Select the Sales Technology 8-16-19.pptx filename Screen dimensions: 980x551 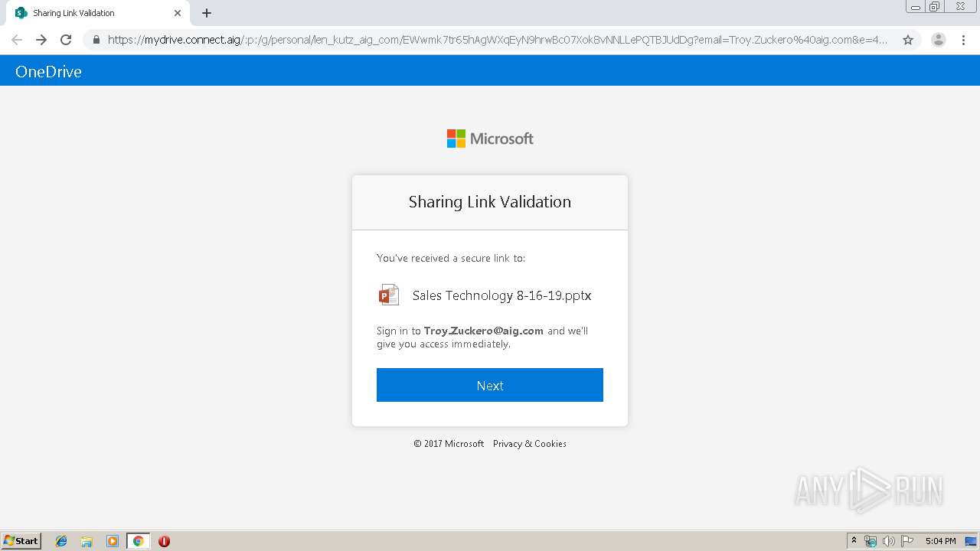point(501,295)
